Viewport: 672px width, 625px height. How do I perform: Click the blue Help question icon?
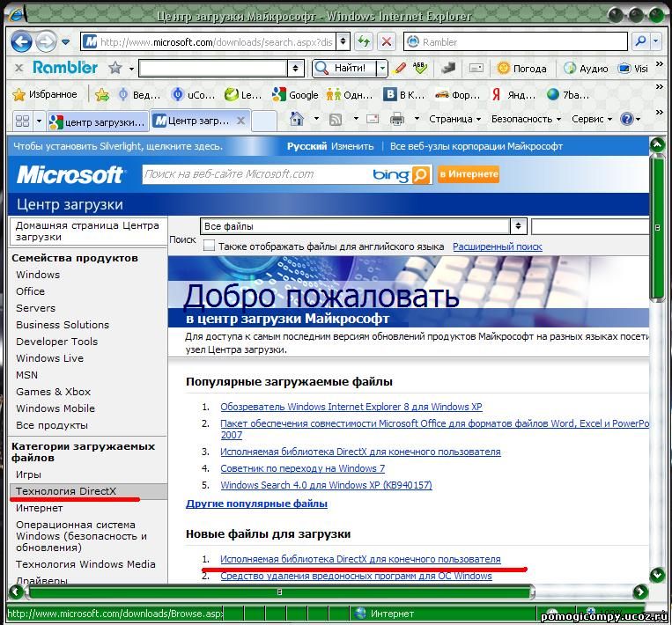[x=626, y=119]
